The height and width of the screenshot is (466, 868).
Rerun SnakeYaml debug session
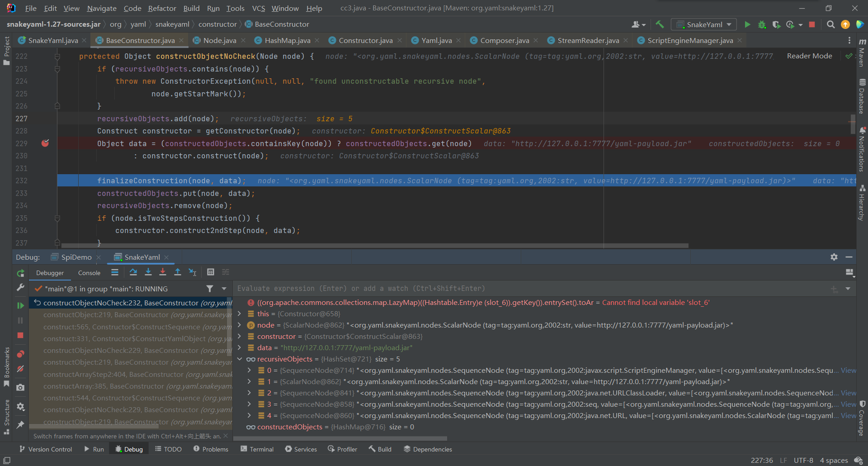[20, 273]
